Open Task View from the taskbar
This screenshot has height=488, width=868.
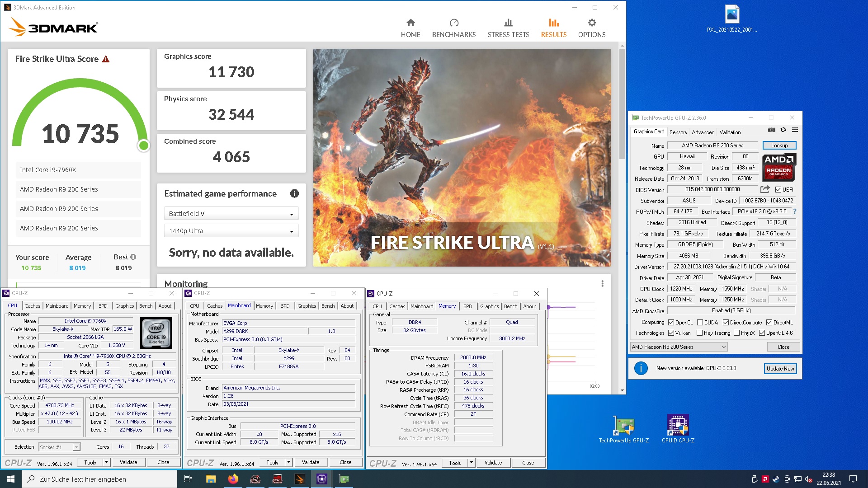pyautogui.click(x=188, y=479)
